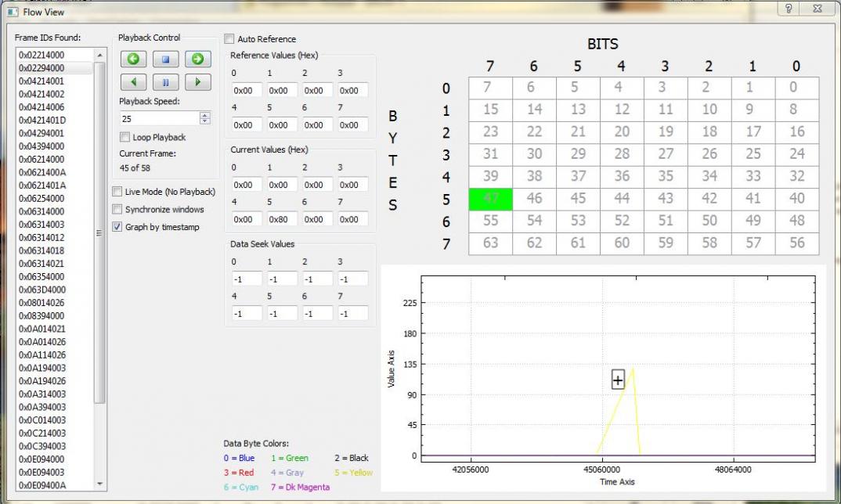This screenshot has width=841, height=504.
Task: Click Data Seek Values byte 7 field
Action: tap(353, 313)
